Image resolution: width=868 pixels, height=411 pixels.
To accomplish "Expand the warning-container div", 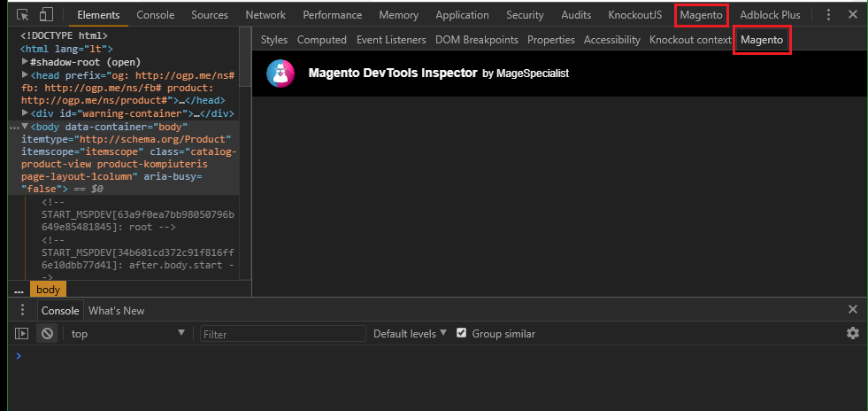I will click(x=25, y=112).
